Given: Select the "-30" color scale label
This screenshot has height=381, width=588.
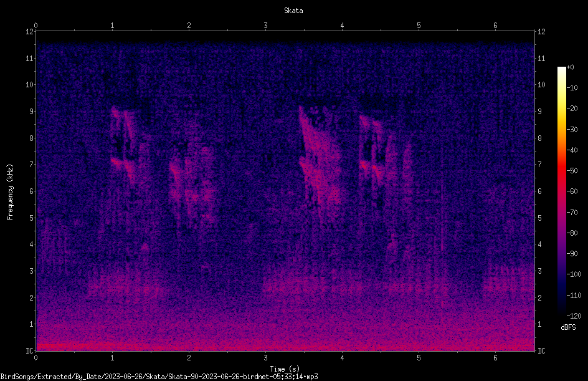Looking at the screenshot, I should 572,130.
